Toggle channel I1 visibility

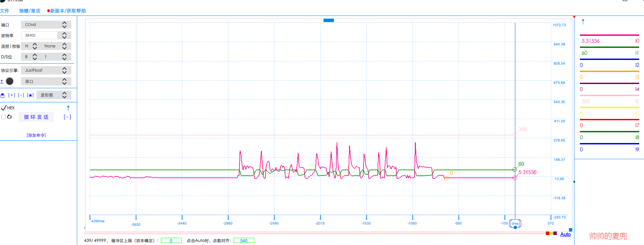pyautogui.click(x=637, y=53)
